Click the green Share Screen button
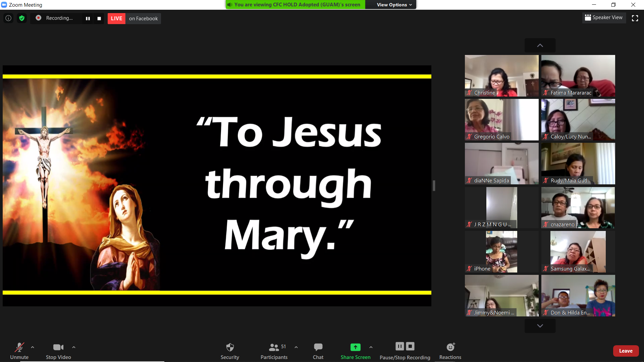Screen dimensions: 644x362 coord(356,351)
